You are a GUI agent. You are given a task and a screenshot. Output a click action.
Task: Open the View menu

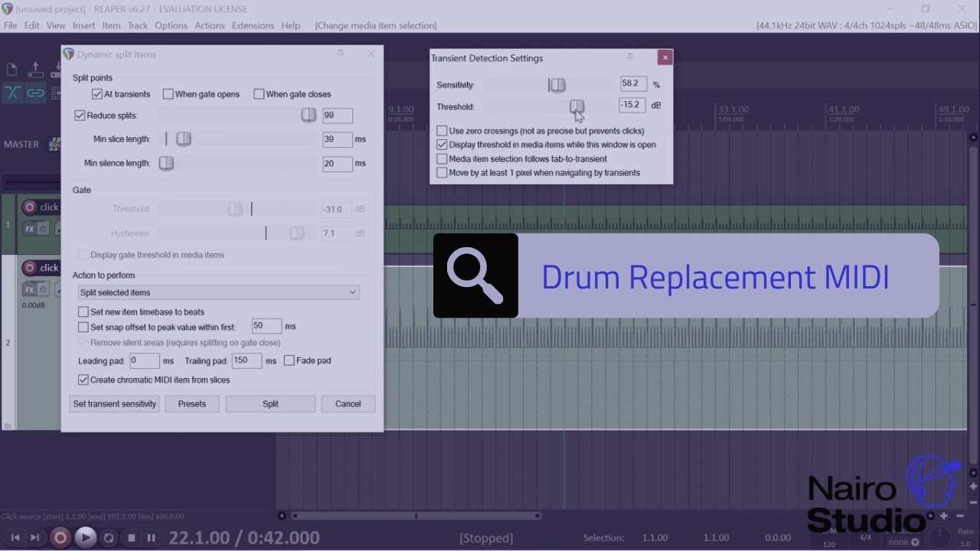pos(56,25)
